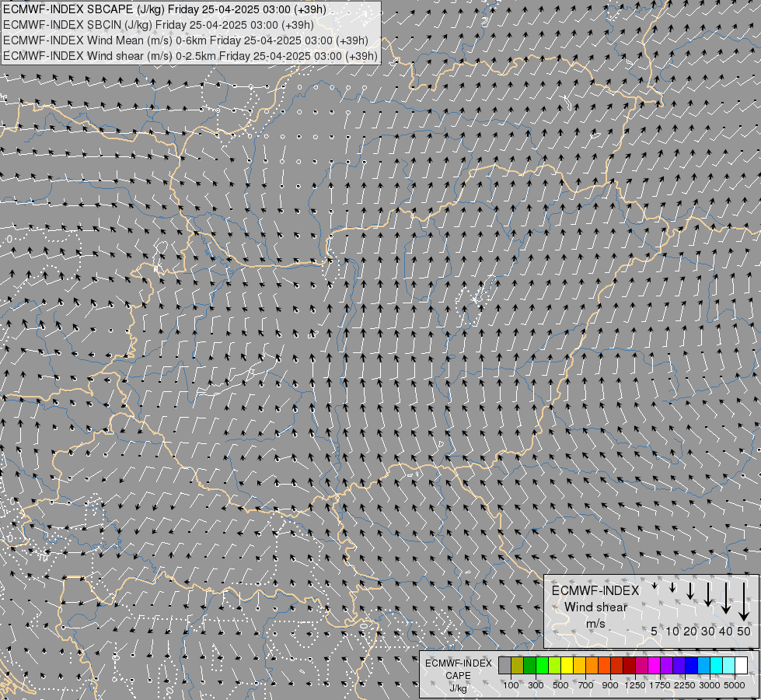Click the '30' label in wind shear legend
This screenshot has height=700, width=761.
708,631
